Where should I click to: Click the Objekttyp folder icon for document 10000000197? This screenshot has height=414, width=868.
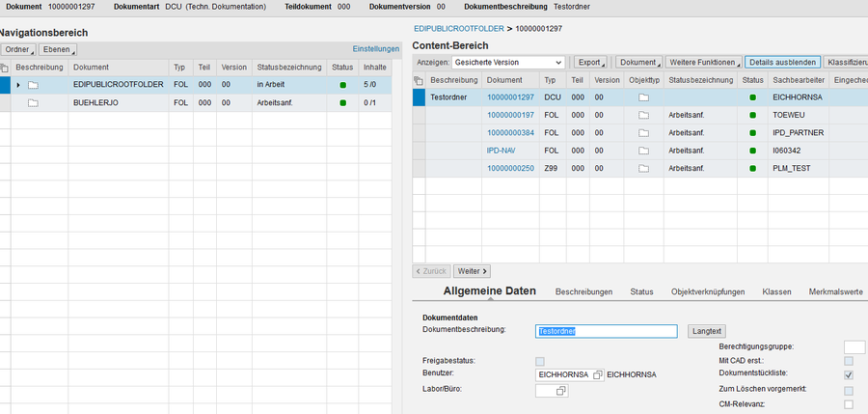coord(644,115)
